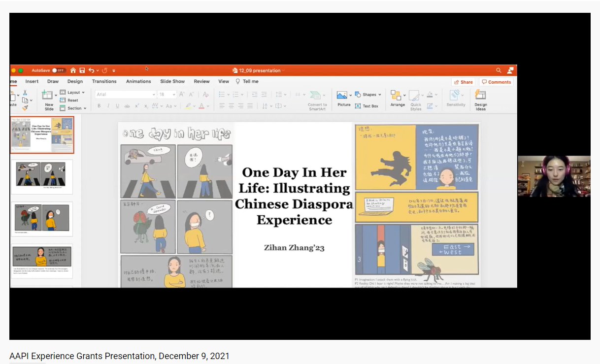The image size is (600, 364).
Task: Click the Home icon in title bar
Action: pyautogui.click(x=73, y=70)
